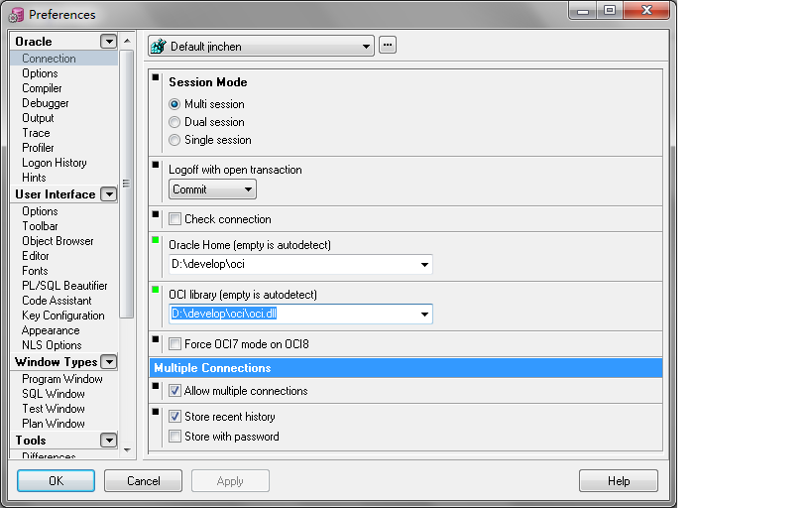Click the Cancel button
812x508 pixels.
(x=144, y=481)
